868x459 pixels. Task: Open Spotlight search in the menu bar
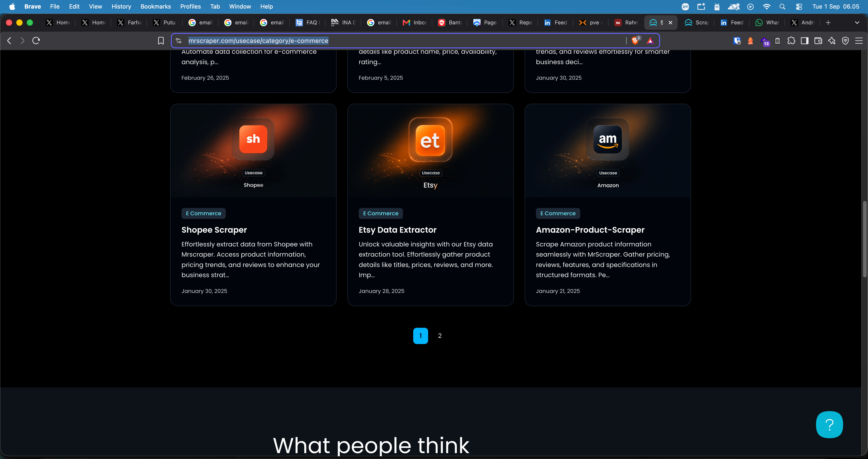pos(782,6)
